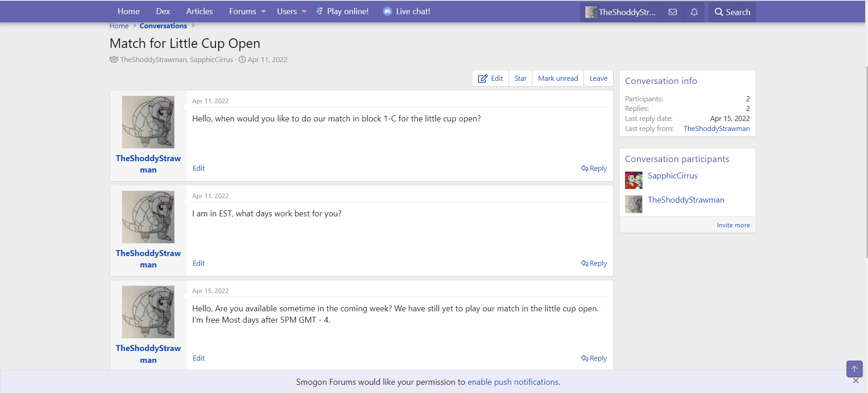This screenshot has width=868, height=393.
Task: Click the Search magnifier button
Action: point(732,12)
